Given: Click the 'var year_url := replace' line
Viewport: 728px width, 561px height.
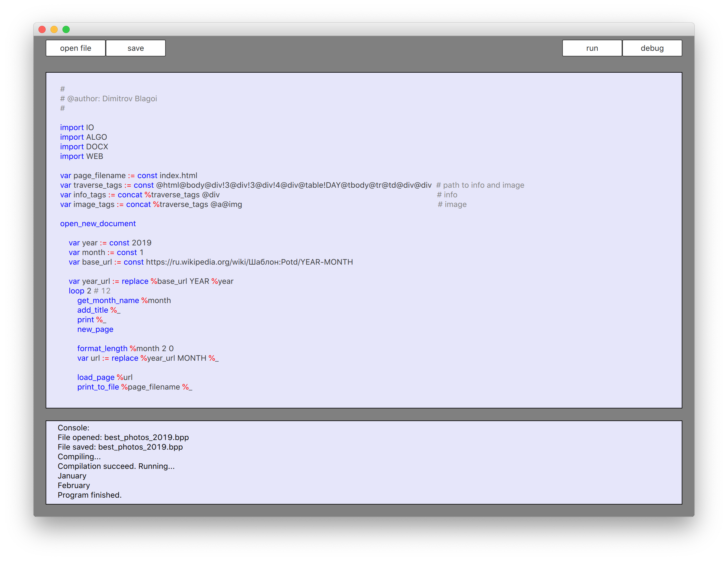Looking at the screenshot, I should 151,281.
